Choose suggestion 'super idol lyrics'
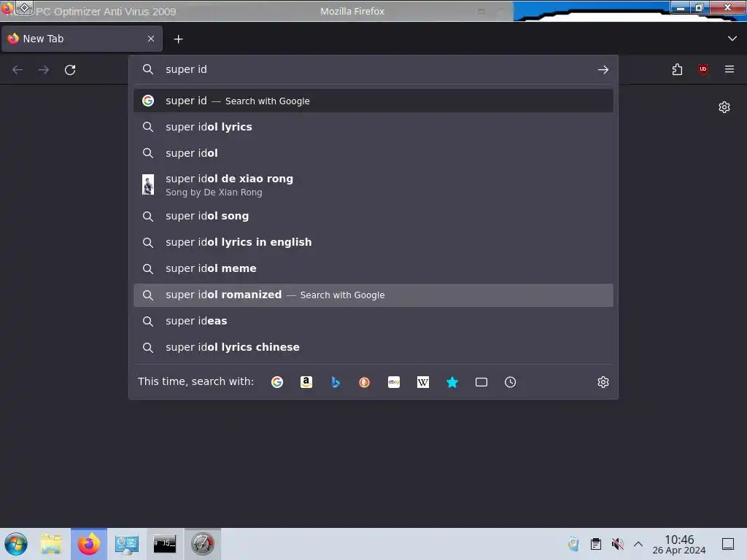 [x=373, y=127]
